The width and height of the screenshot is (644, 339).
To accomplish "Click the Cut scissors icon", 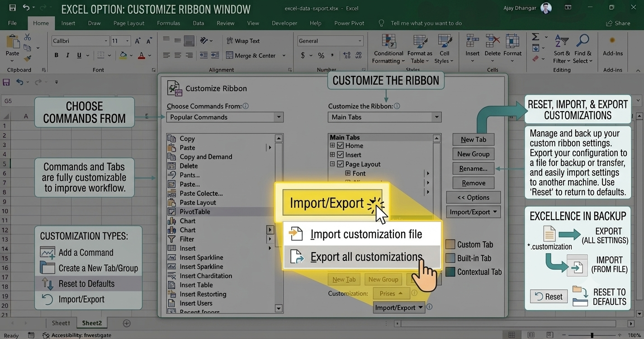I will [x=28, y=38].
